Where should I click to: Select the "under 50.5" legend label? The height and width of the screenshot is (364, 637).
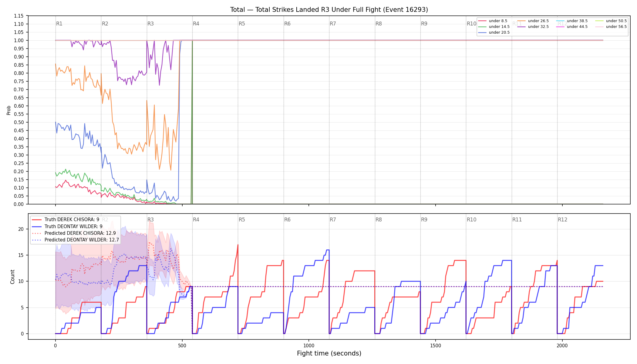tap(616, 21)
